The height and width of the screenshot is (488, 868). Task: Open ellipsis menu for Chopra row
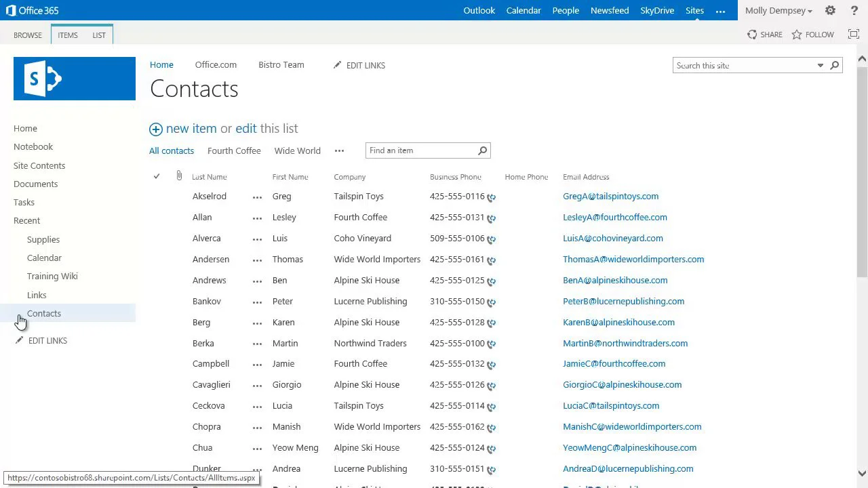pyautogui.click(x=257, y=428)
